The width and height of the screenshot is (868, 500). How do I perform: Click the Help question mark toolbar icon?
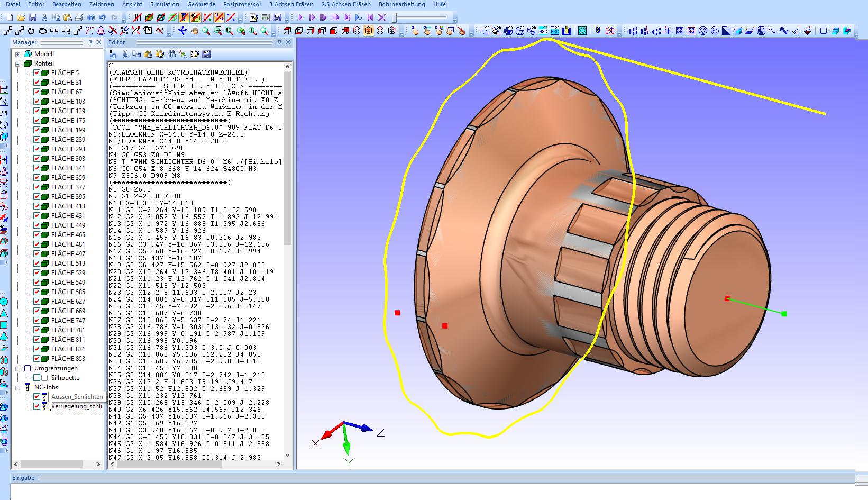(x=91, y=17)
